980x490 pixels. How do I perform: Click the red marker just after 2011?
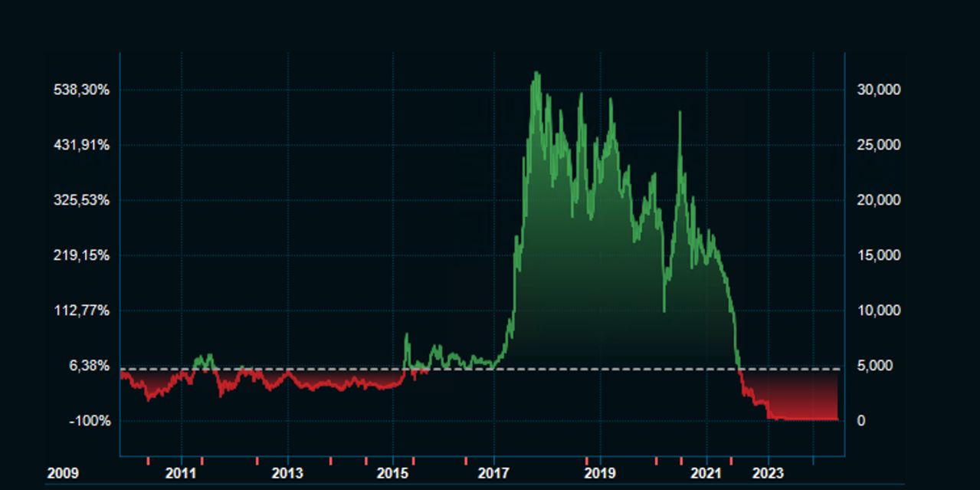click(202, 459)
